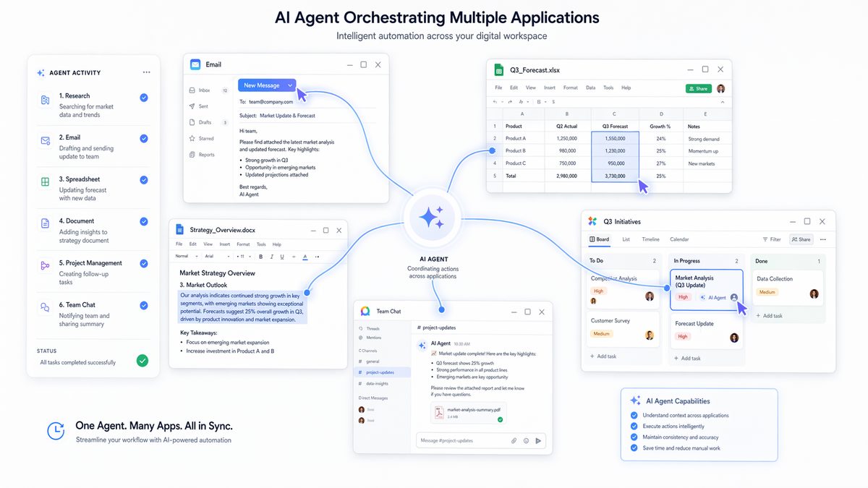Open the Format menu in Q3_Forecast.xlsx
Viewport: 868px width, 488px height.
[571, 87]
